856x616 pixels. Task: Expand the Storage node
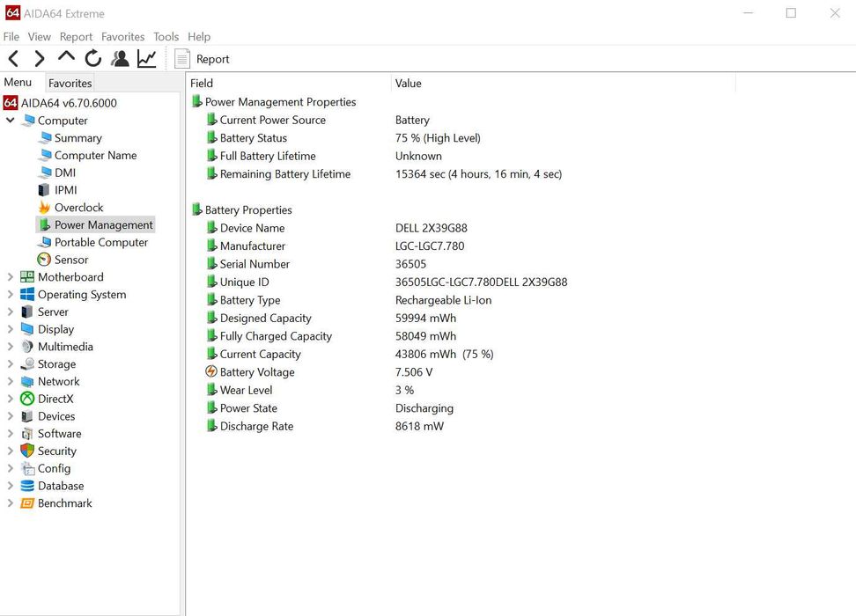coord(10,364)
